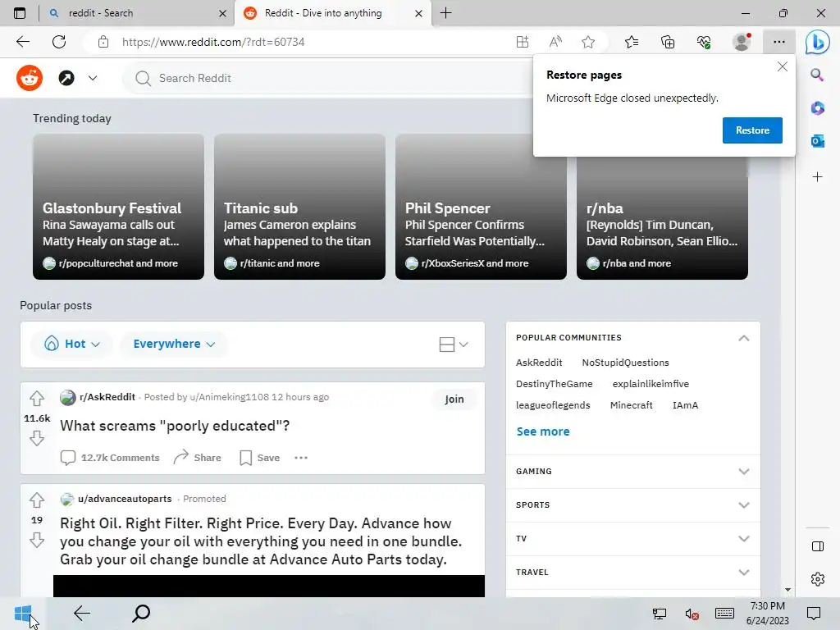Add this page to favorites star
840x630 pixels.
tap(588, 42)
